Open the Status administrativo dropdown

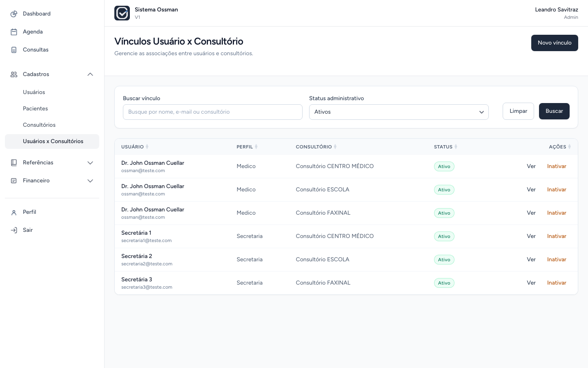pos(399,112)
